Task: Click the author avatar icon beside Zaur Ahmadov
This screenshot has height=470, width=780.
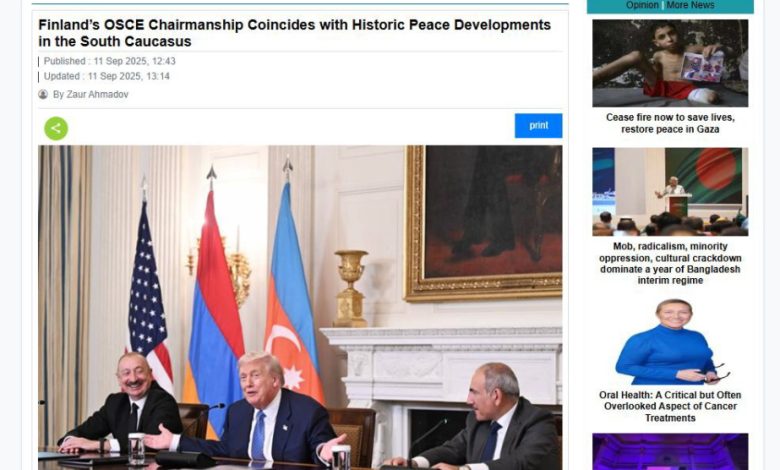Action: (x=43, y=94)
